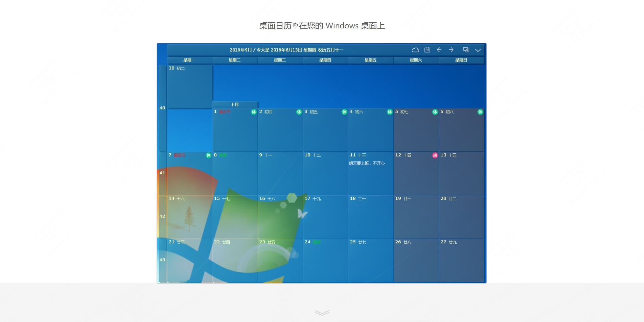Expand the header dropdown chevron menu

click(478, 50)
